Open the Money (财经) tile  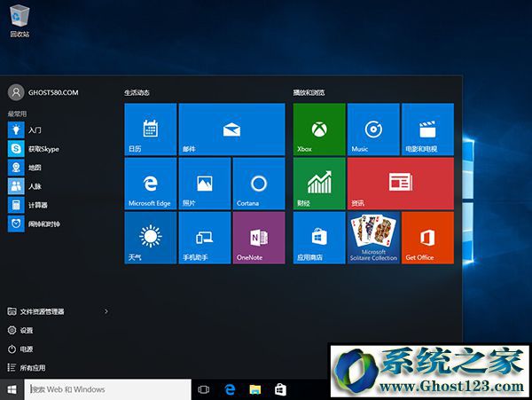(319, 184)
